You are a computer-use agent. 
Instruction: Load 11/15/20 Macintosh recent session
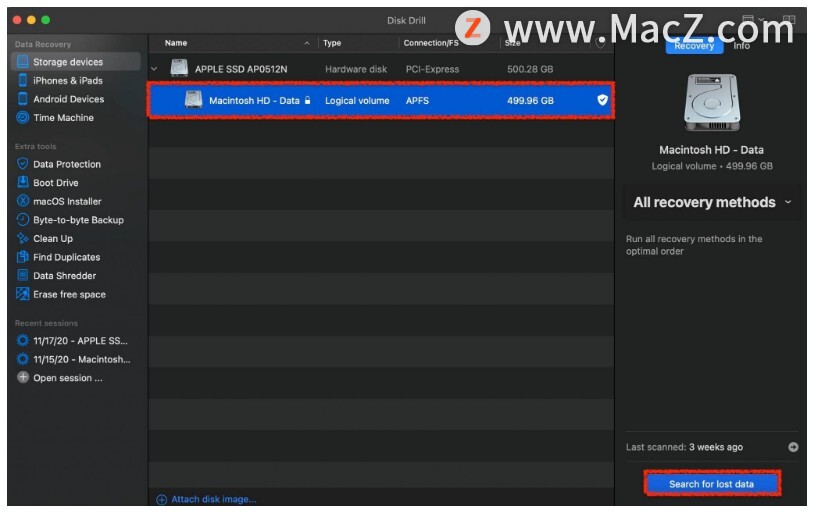click(81, 359)
